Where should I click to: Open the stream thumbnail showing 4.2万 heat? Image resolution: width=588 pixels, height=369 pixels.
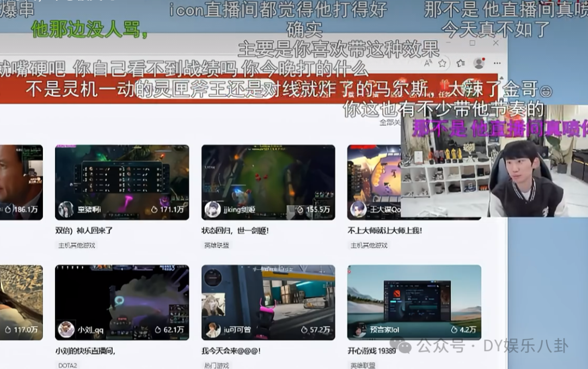point(414,303)
